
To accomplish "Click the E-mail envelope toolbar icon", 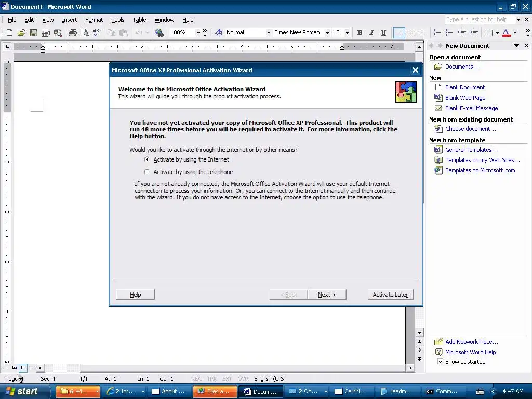I will [46, 33].
